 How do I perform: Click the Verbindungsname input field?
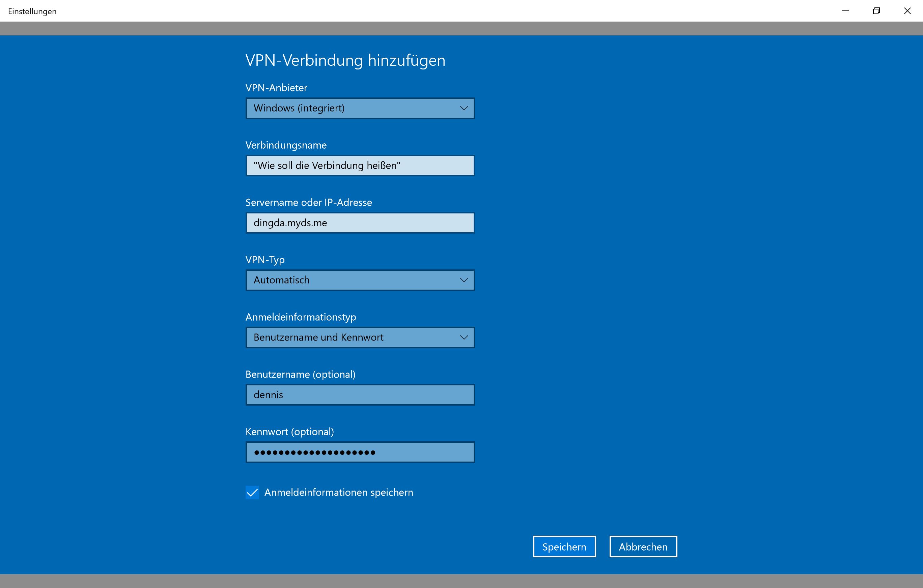pyautogui.click(x=360, y=166)
